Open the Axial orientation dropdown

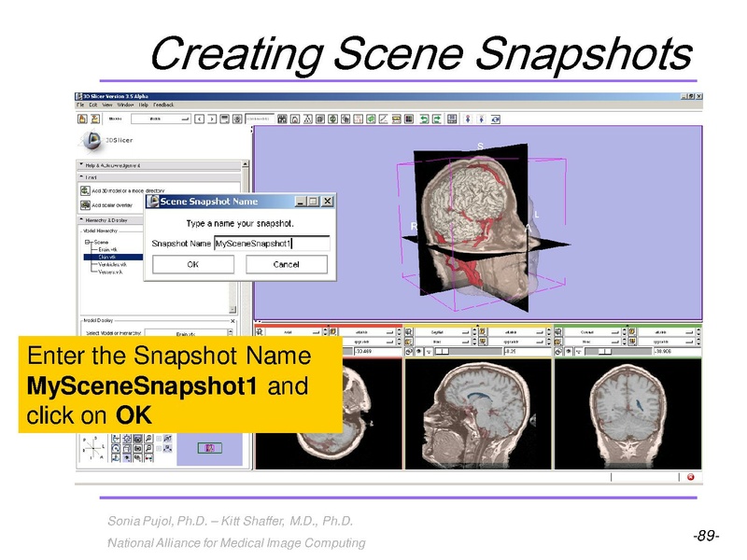[292, 332]
